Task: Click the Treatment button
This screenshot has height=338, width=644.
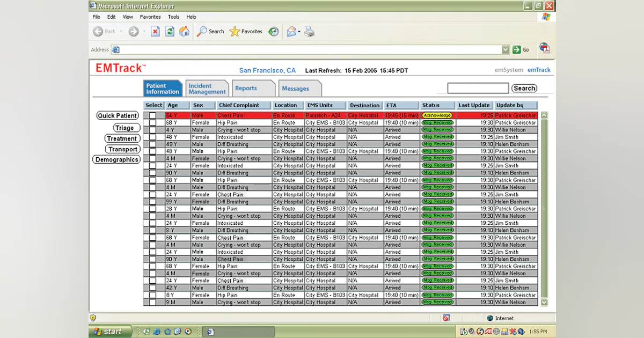Action: (x=122, y=138)
